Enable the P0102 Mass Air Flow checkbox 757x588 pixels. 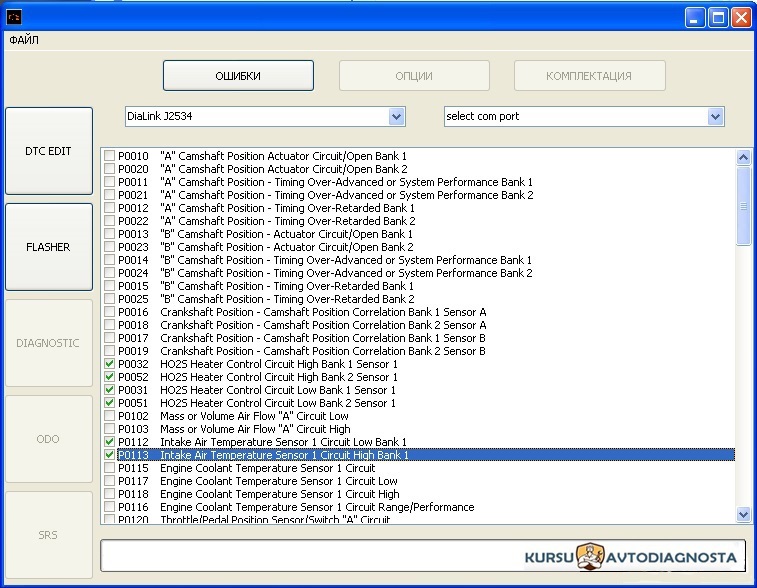(x=110, y=416)
